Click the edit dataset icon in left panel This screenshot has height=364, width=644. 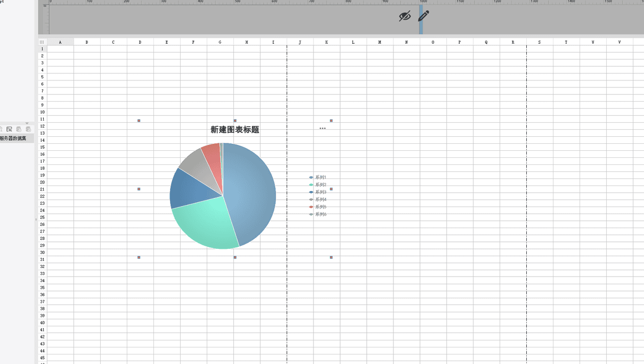(9, 129)
